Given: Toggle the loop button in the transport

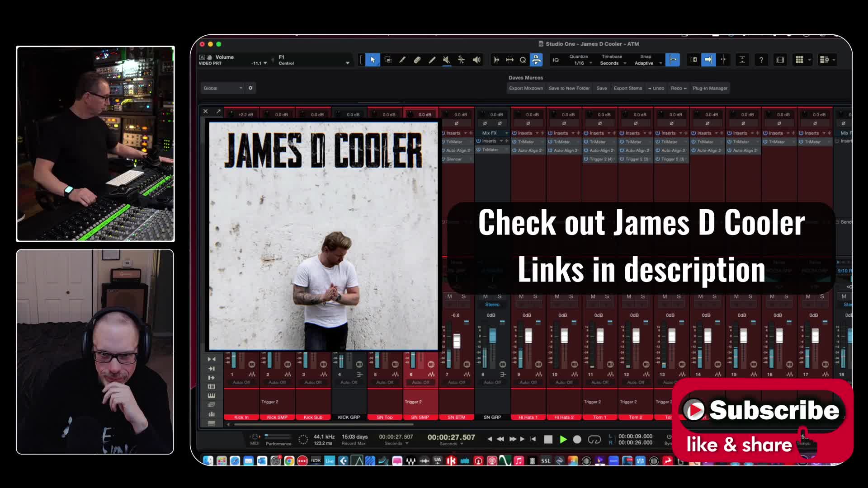Looking at the screenshot, I should (594, 439).
